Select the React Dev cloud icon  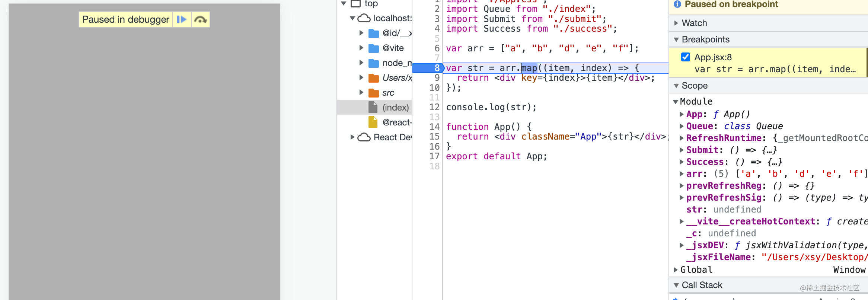click(364, 137)
